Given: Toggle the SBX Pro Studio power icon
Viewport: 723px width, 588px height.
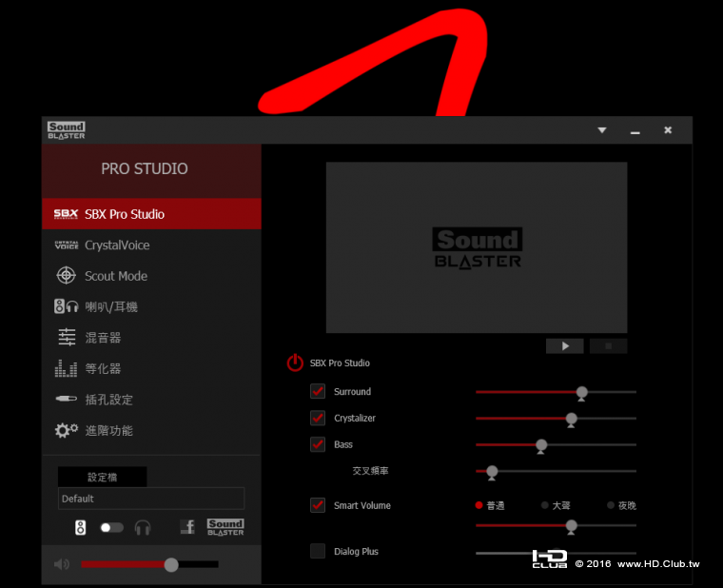Looking at the screenshot, I should coord(295,363).
